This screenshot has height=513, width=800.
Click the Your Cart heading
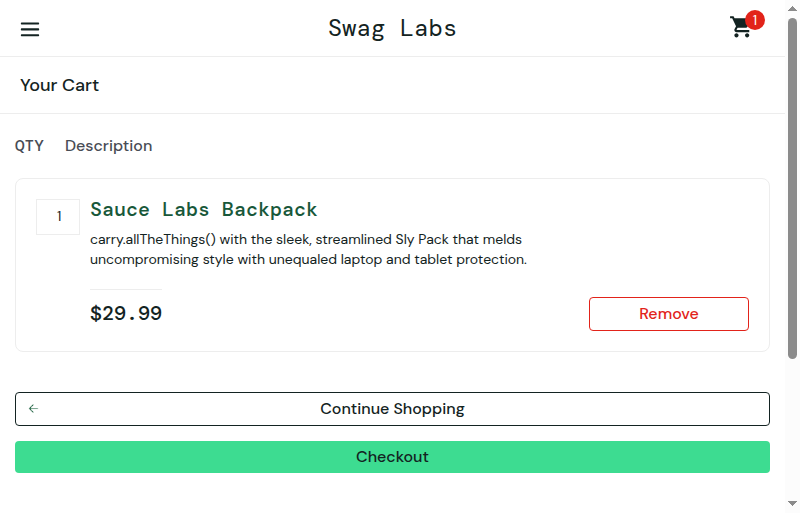click(x=60, y=85)
